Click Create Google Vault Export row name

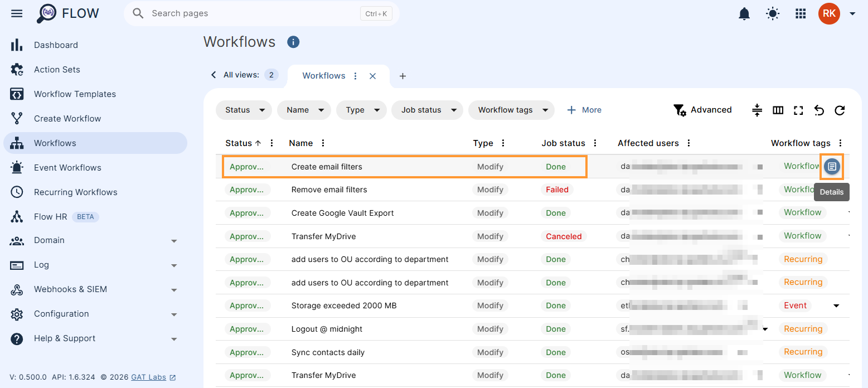tap(343, 213)
